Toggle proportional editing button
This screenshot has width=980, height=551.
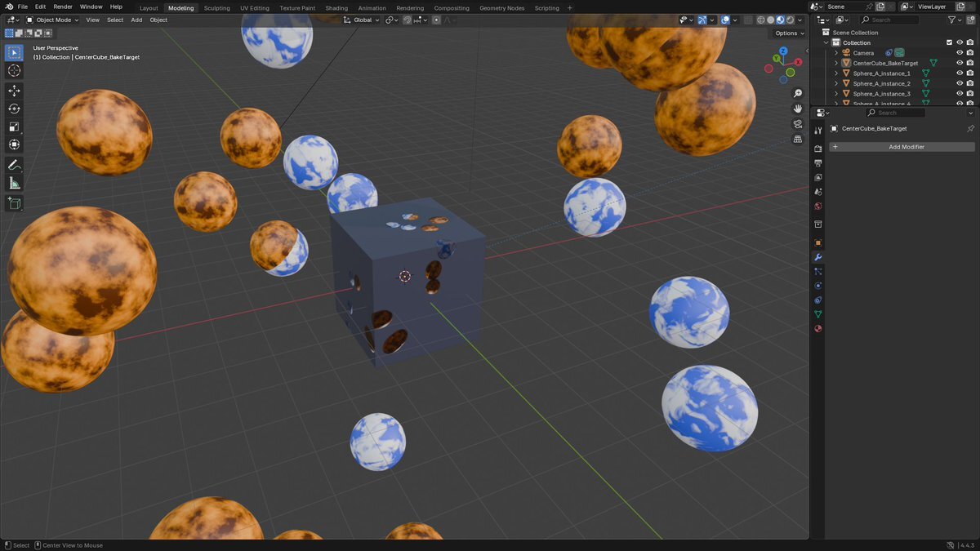pos(436,20)
